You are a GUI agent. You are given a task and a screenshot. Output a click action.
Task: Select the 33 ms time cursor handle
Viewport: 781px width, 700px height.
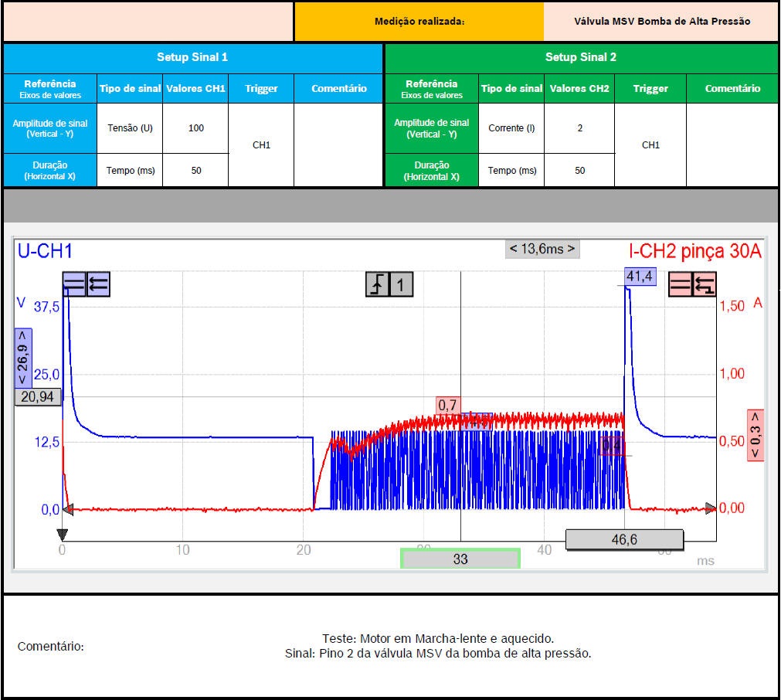pyautogui.click(x=460, y=559)
